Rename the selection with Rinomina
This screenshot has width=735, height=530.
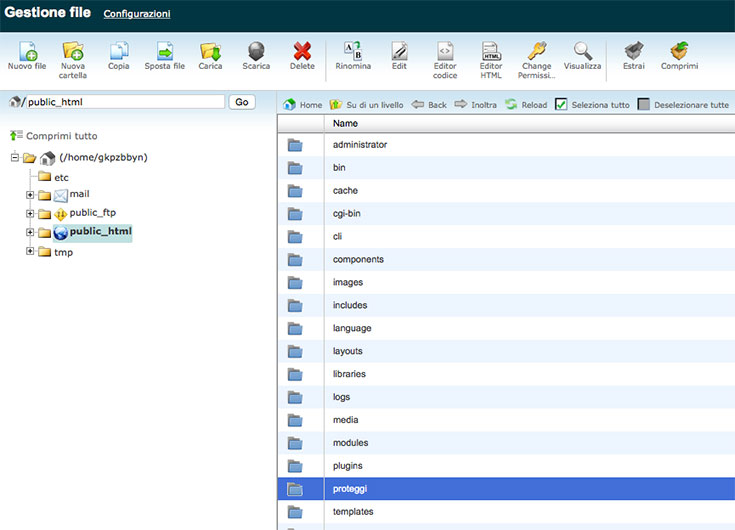[x=353, y=56]
